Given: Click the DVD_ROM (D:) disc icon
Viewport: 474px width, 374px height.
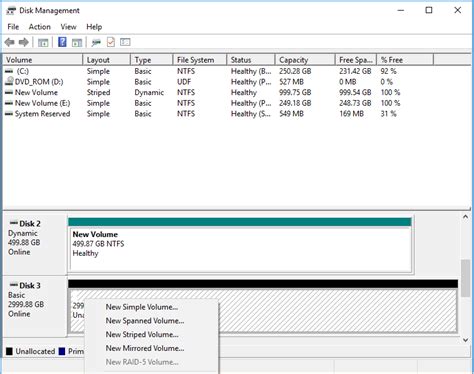Looking at the screenshot, I should pos(9,81).
